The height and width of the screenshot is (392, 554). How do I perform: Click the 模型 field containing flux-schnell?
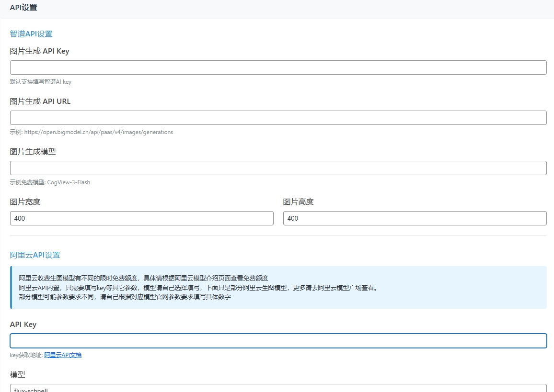click(x=278, y=388)
